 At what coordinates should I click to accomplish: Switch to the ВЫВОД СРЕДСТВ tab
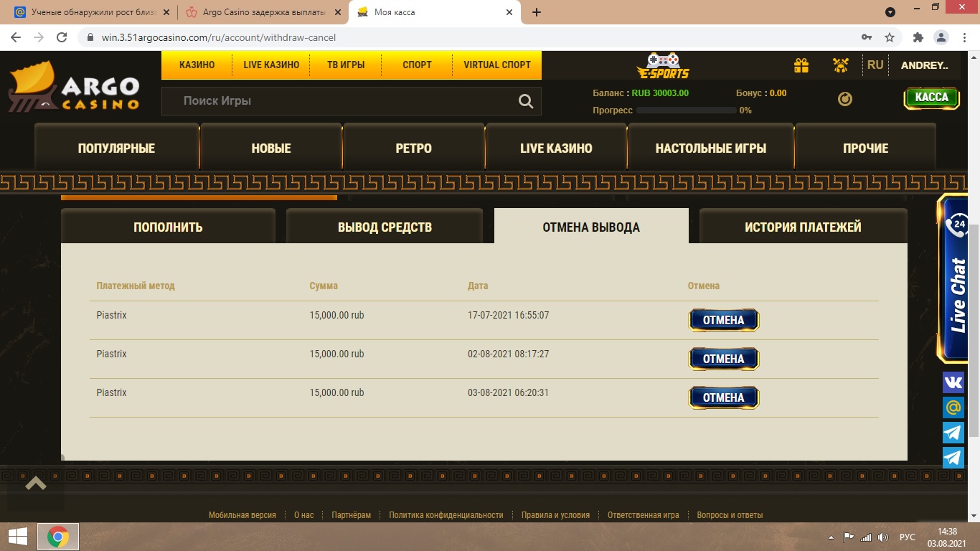point(385,227)
